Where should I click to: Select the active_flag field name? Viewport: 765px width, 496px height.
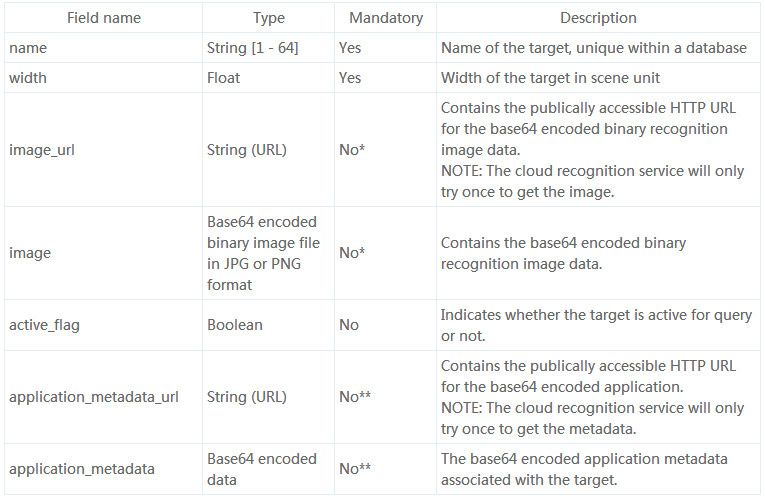pyautogui.click(x=44, y=325)
